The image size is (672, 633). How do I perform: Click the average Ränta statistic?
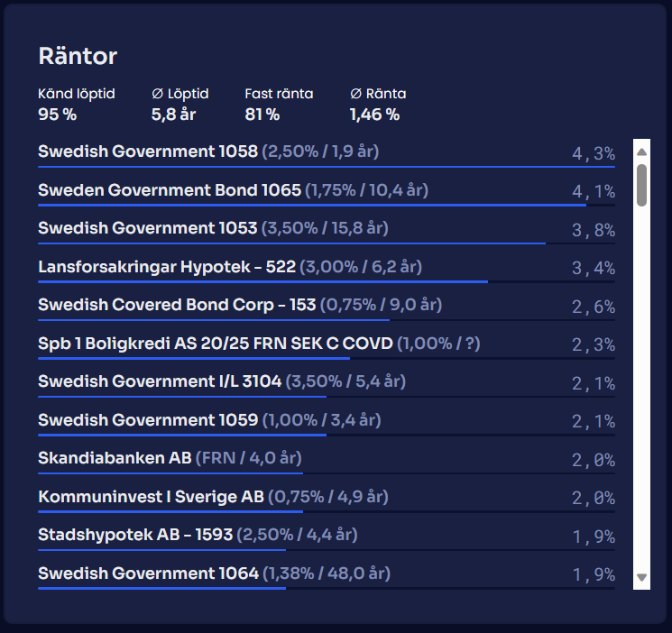coord(378,104)
